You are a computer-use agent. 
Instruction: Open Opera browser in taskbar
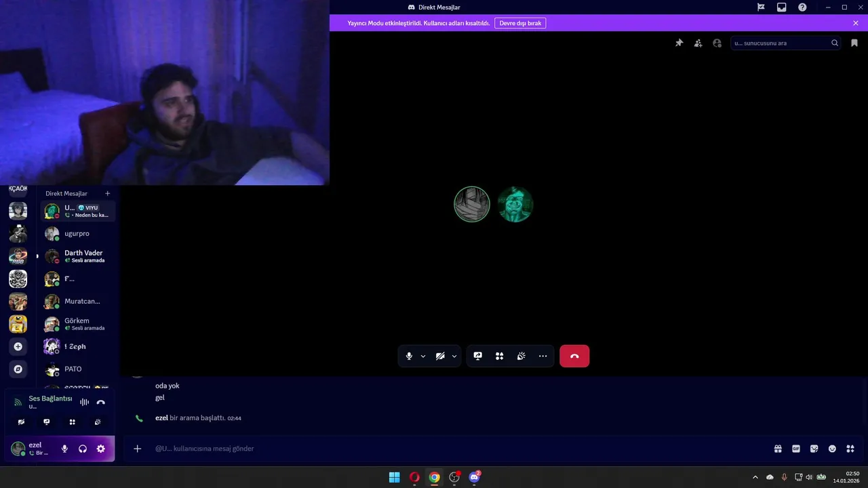point(414,477)
